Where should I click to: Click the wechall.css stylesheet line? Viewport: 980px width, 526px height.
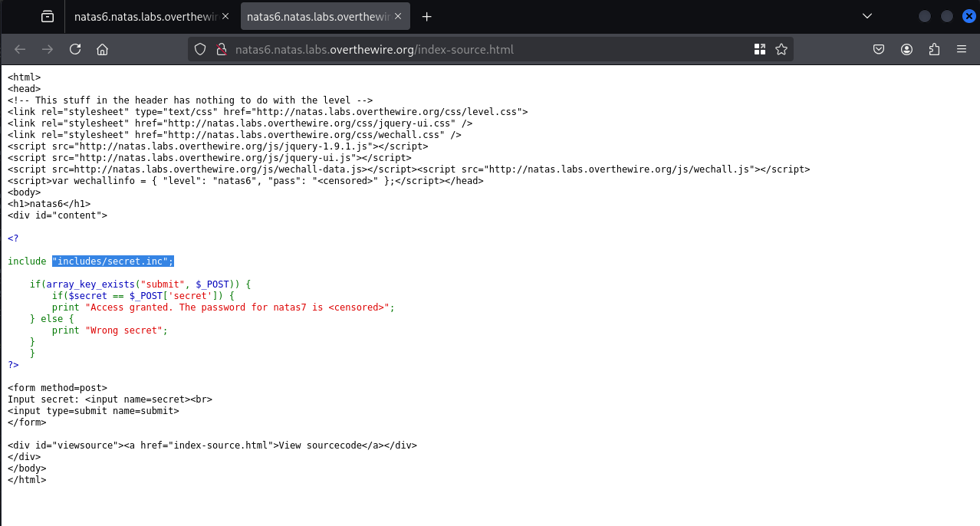[235, 135]
